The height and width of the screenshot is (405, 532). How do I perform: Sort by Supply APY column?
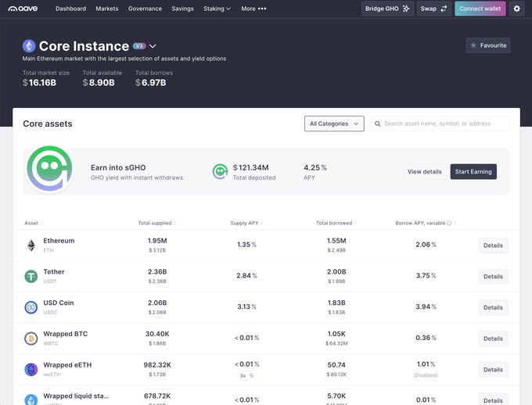pyautogui.click(x=246, y=223)
